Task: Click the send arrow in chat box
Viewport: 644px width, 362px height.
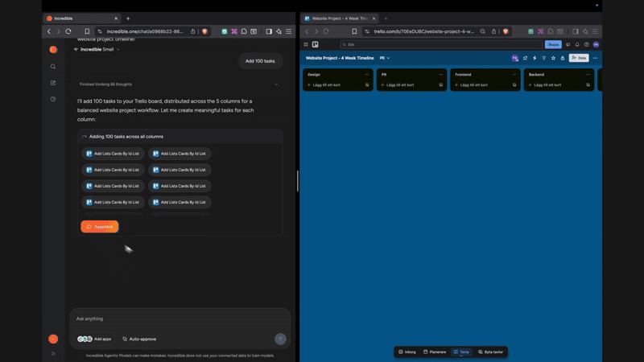Action: 280,339
